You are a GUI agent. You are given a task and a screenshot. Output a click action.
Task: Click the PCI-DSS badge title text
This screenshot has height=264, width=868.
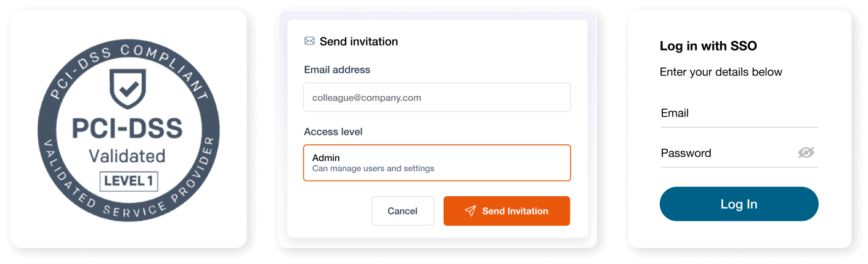(128, 128)
